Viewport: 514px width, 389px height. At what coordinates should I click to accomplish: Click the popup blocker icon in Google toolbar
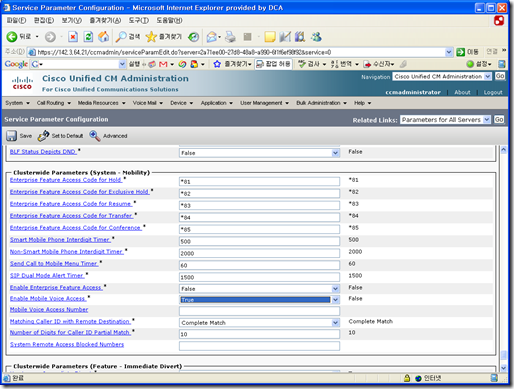click(x=260, y=64)
